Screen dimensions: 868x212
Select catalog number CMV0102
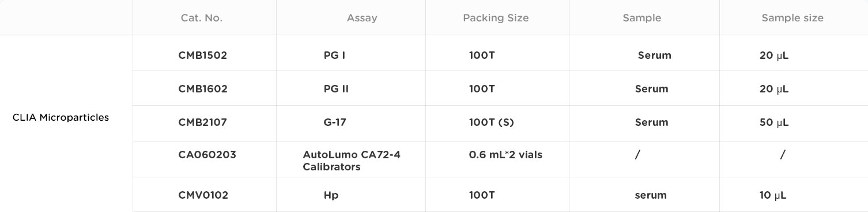203,195
